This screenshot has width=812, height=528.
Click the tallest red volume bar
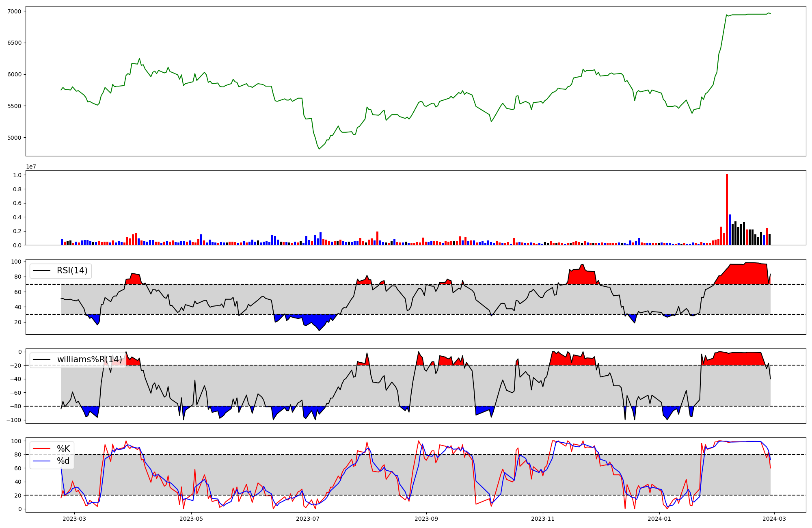pyautogui.click(x=727, y=209)
